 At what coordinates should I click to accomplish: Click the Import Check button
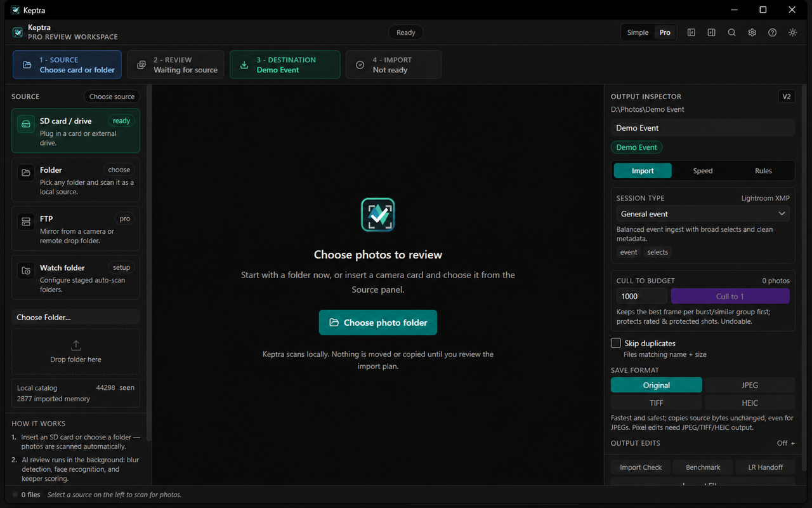(641, 467)
